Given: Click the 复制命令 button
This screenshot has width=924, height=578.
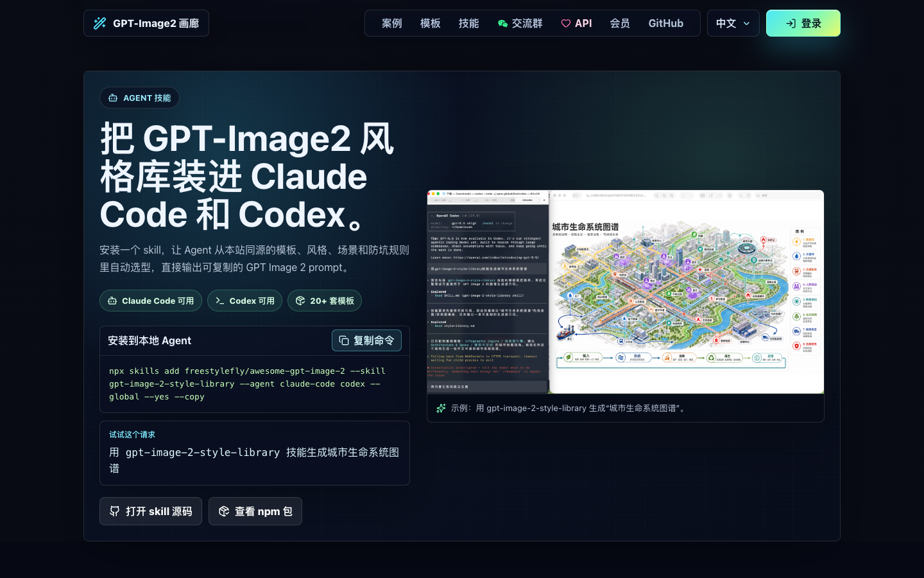Looking at the screenshot, I should click(366, 340).
